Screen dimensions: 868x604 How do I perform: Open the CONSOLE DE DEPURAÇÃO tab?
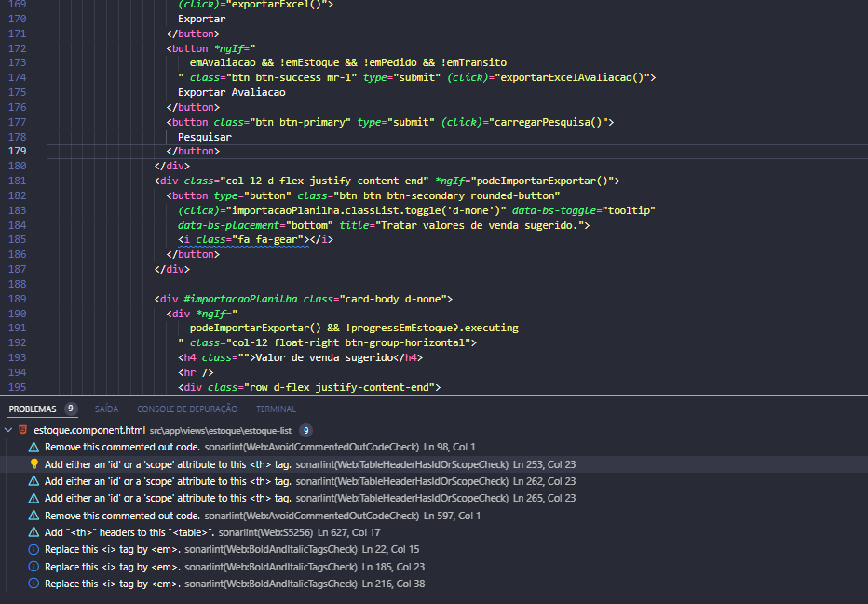click(187, 409)
